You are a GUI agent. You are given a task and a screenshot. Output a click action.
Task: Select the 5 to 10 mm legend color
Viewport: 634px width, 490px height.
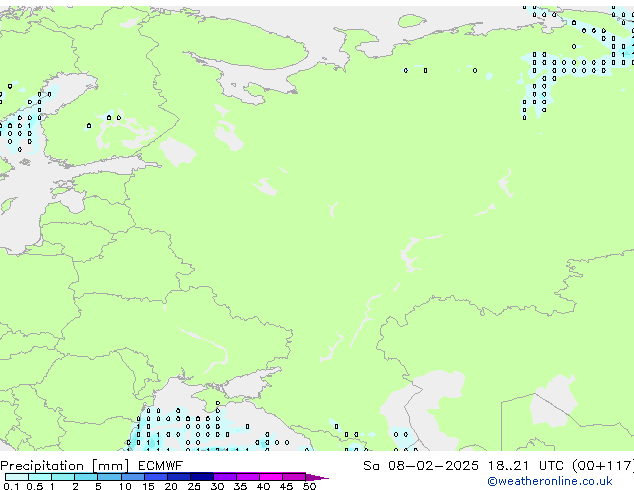[x=110, y=477]
